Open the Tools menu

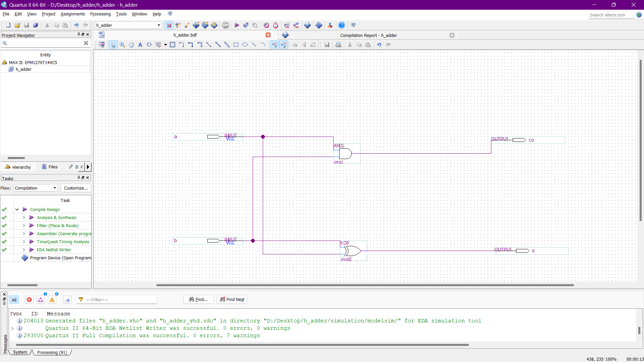point(121,14)
